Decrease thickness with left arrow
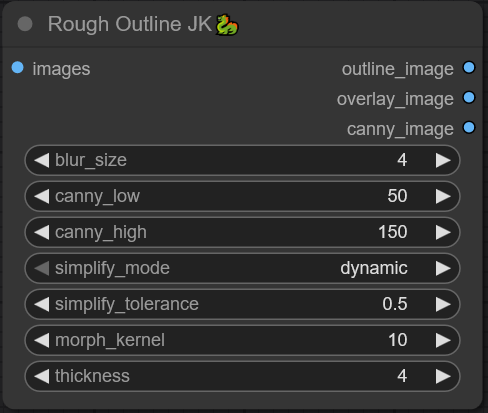This screenshot has height=413, width=488. [x=42, y=376]
